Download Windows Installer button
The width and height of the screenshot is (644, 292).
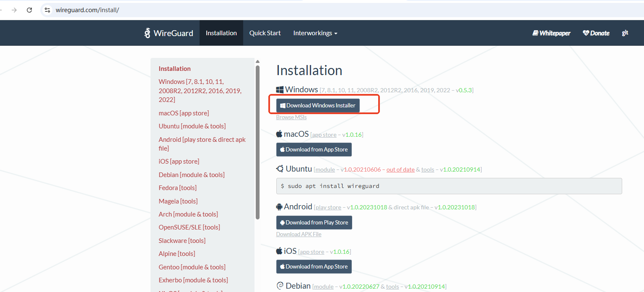point(318,105)
